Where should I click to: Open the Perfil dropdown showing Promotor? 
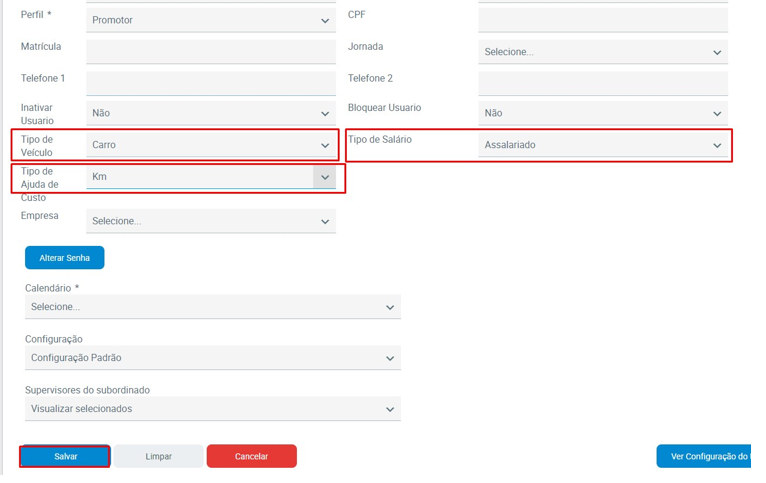click(210, 20)
